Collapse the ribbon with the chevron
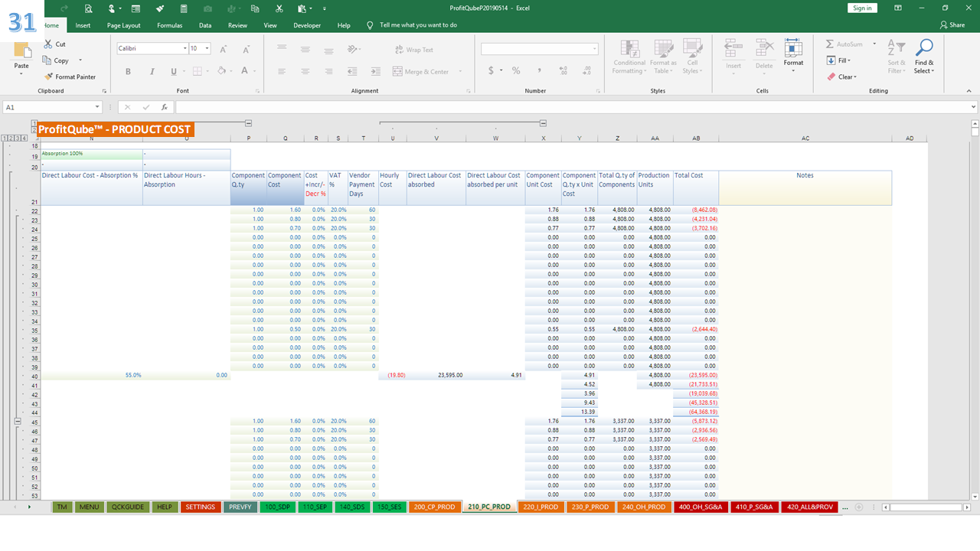This screenshot has width=980, height=551. [968, 91]
